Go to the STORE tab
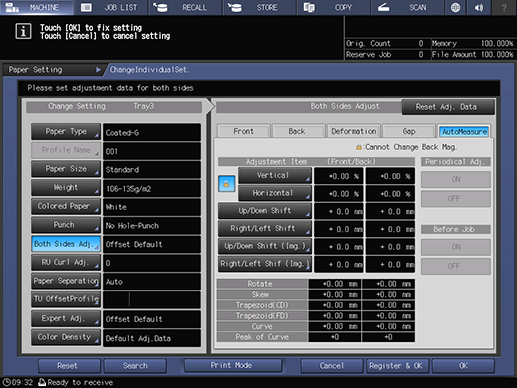 coord(260,7)
